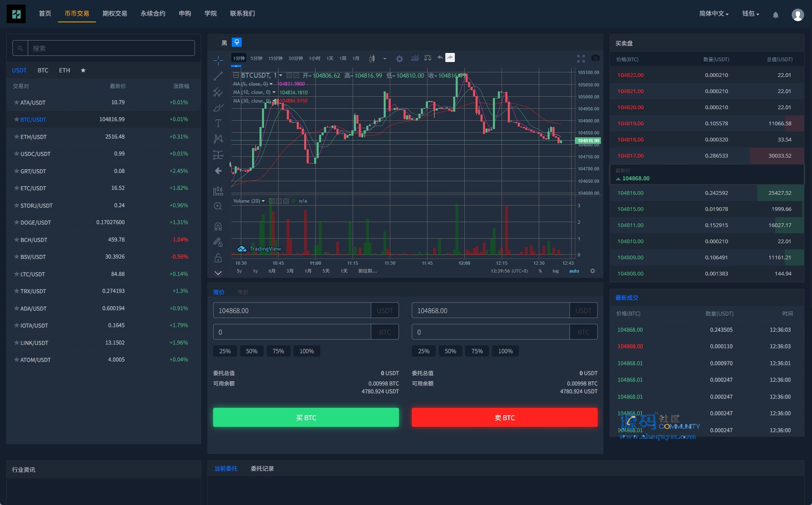The image size is (812, 505).
Task: Open the indicators chart icon
Action: coord(415,58)
